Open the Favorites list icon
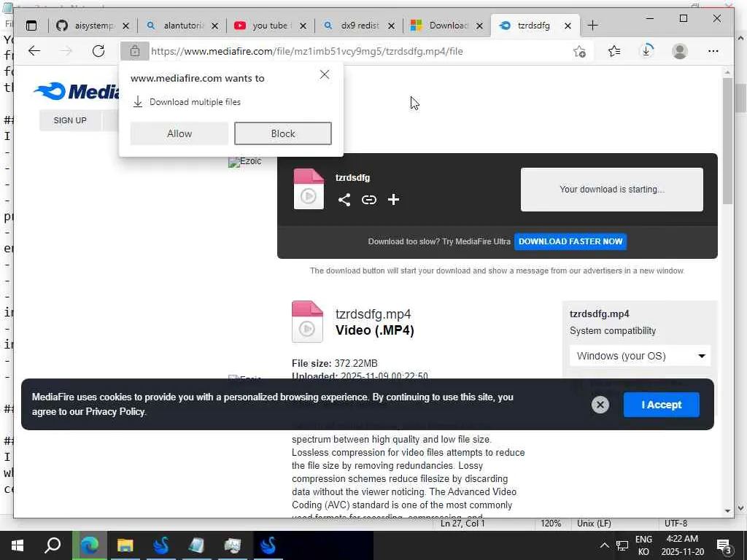This screenshot has width=747, height=560. pyautogui.click(x=614, y=51)
